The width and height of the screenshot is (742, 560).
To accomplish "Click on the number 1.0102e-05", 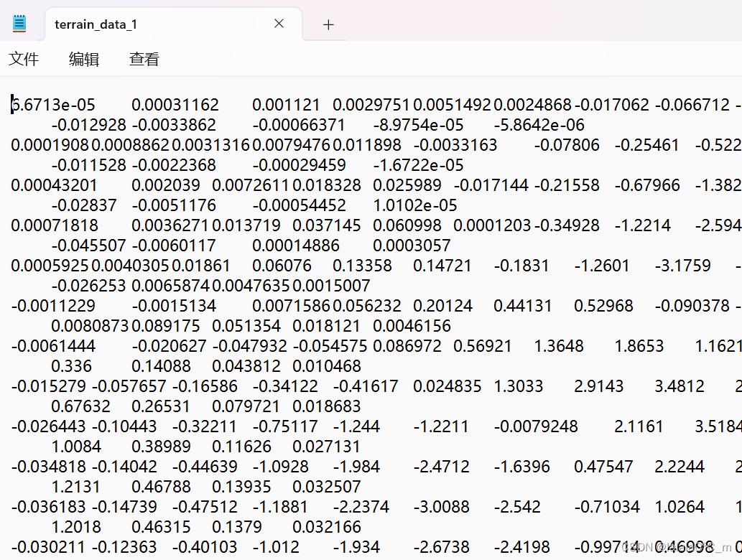I will 415,205.
